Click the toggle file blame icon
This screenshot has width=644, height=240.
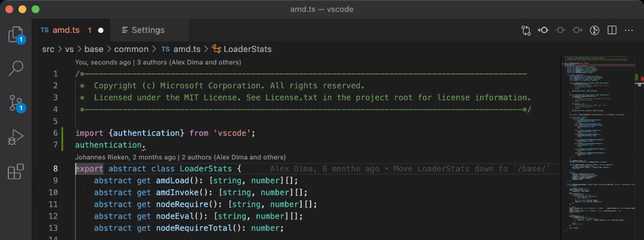[595, 30]
